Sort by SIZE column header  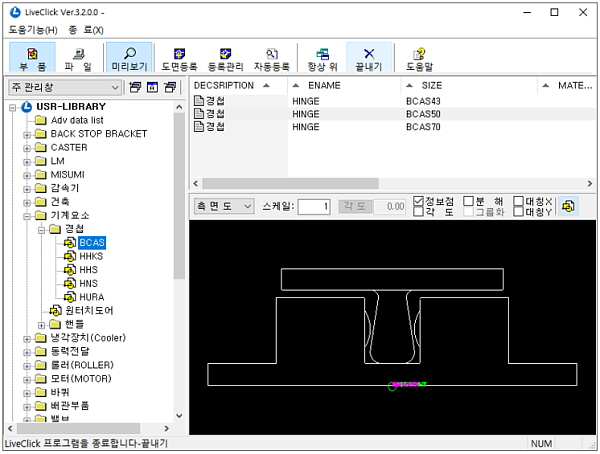(x=469, y=85)
